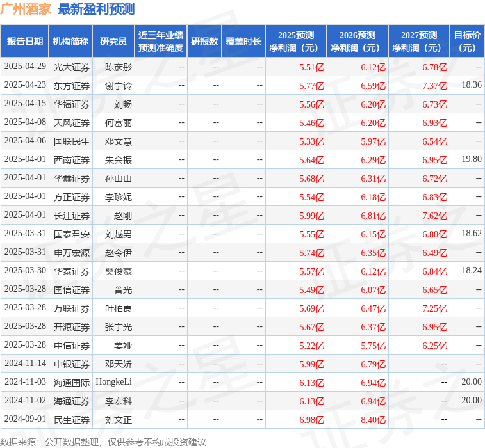
Task: Click the 机构简称 column header
Action: coord(70,41)
